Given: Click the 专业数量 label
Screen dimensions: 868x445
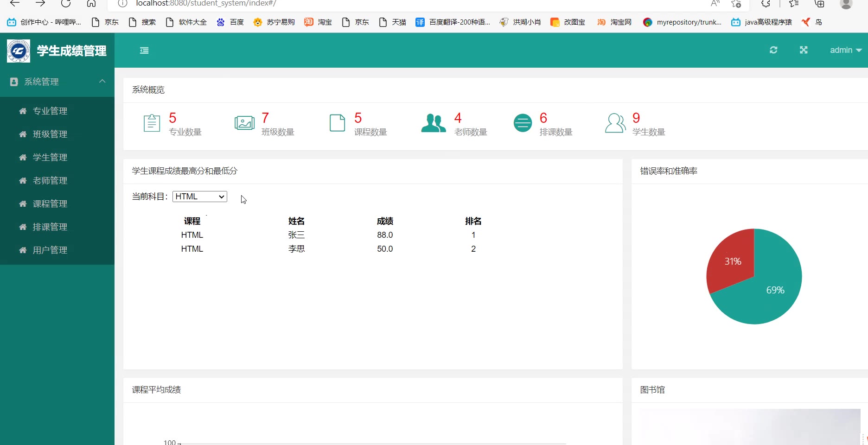Looking at the screenshot, I should coord(185,132).
